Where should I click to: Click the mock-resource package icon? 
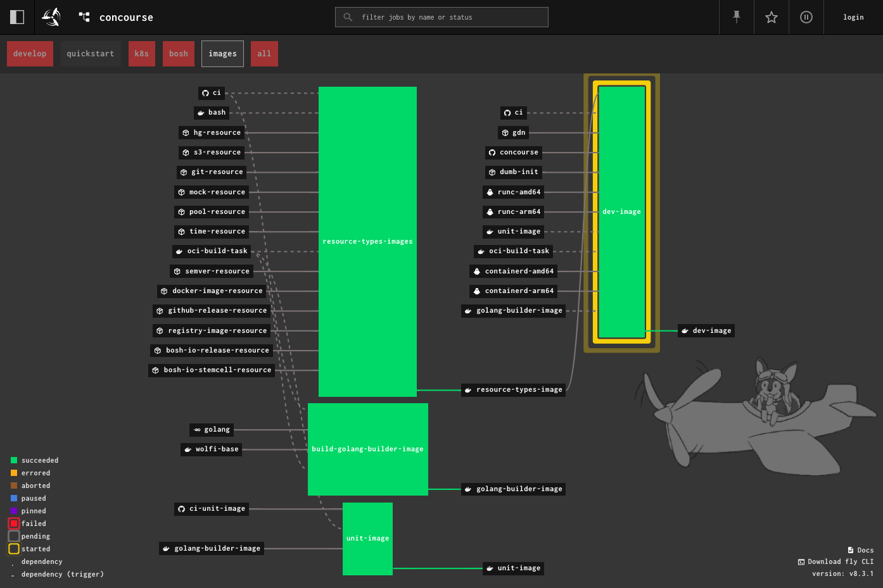click(x=181, y=192)
